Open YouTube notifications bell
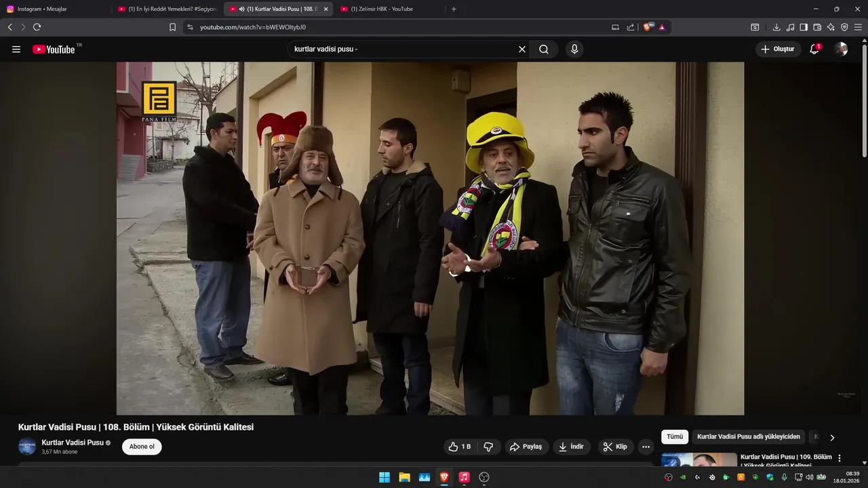 (x=814, y=49)
